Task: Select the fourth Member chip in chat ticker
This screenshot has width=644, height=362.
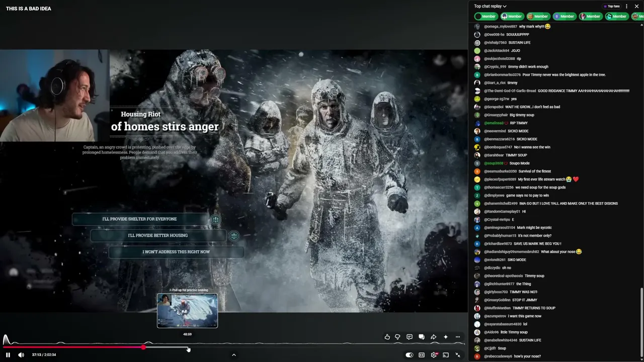Action: pyautogui.click(x=564, y=16)
